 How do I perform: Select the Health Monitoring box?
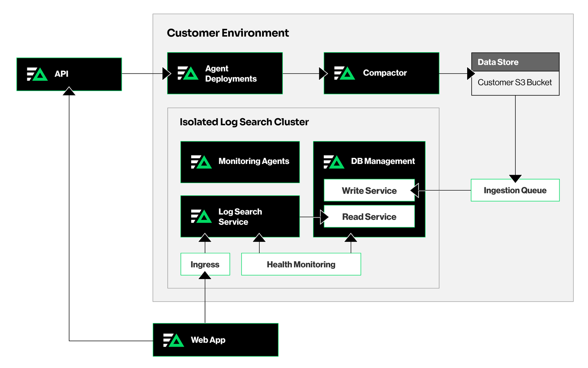click(301, 264)
